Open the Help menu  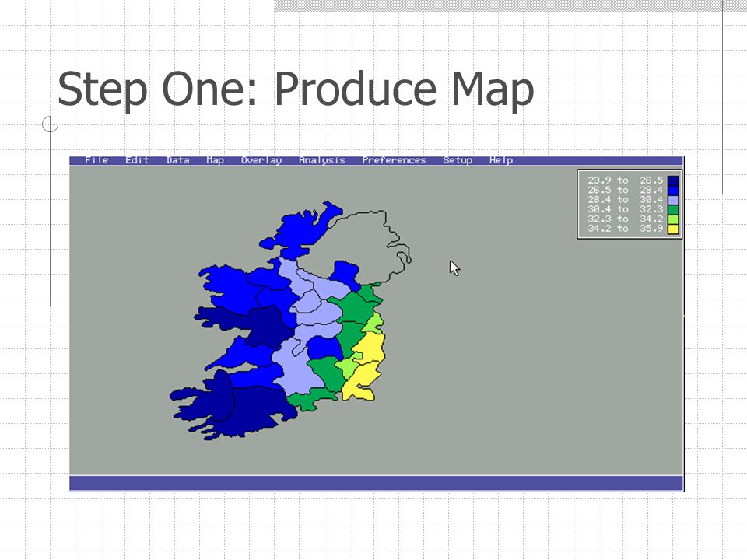point(501,160)
